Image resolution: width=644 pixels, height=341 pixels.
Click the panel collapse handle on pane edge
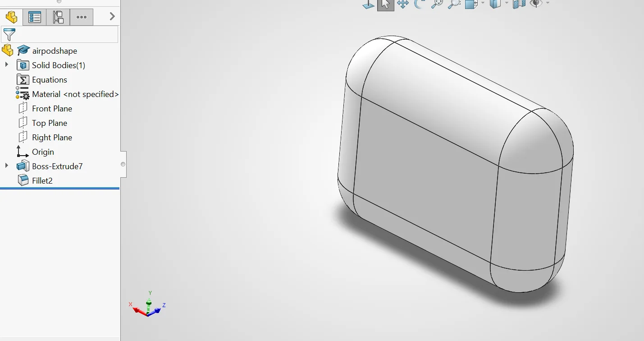[123, 164]
